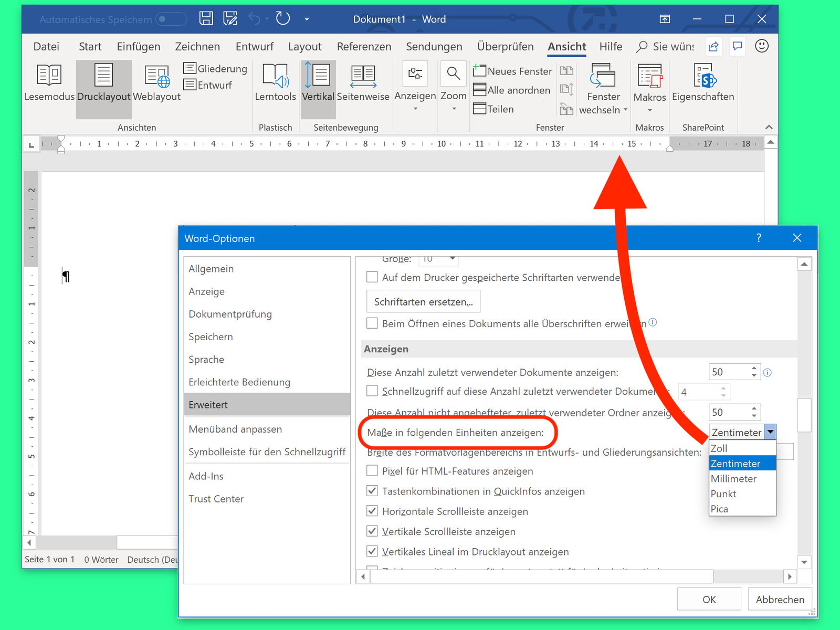Select Menüband anpassen in options sidebar
840x630 pixels.
point(267,429)
